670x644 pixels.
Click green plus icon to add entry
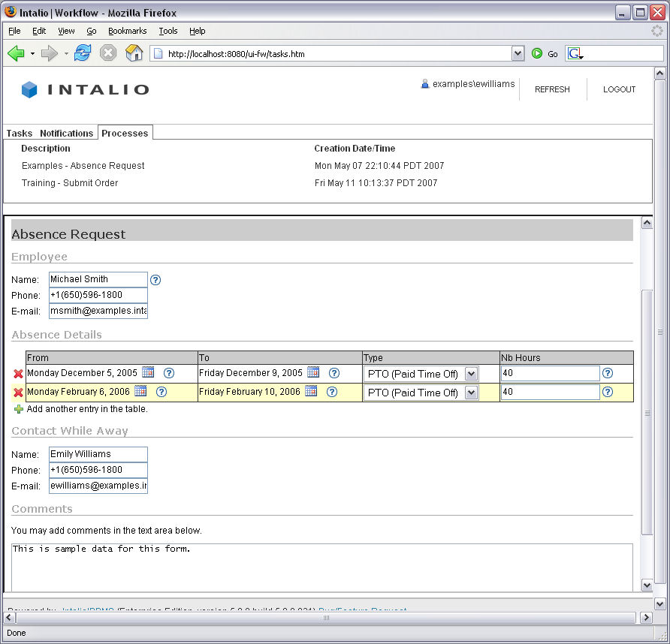pos(19,409)
